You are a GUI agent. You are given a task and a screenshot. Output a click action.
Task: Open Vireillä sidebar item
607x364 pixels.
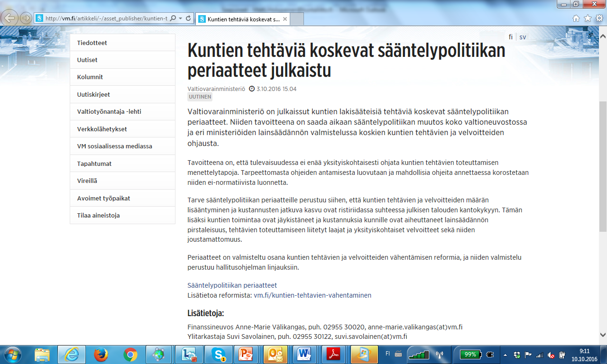click(x=122, y=181)
